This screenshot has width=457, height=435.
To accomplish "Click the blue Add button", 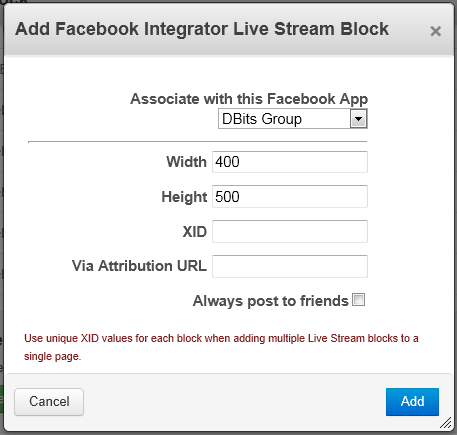I will coord(412,402).
